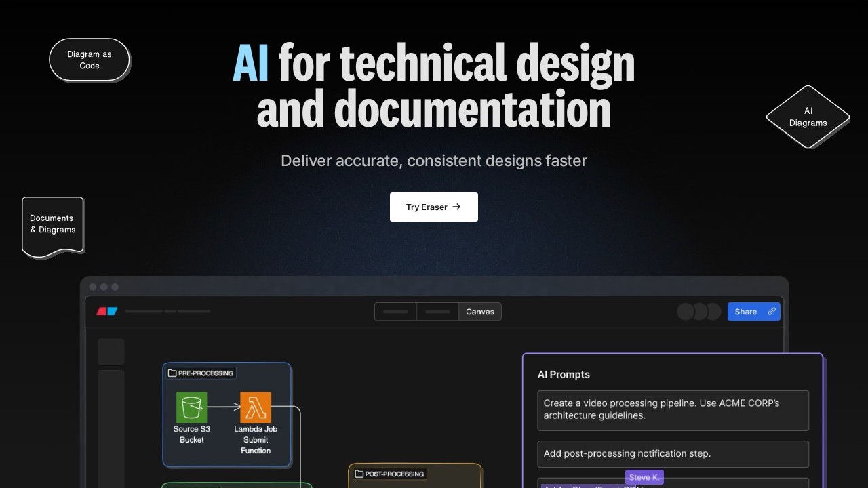
Task: Select the orange Lambda function icon
Action: [256, 407]
